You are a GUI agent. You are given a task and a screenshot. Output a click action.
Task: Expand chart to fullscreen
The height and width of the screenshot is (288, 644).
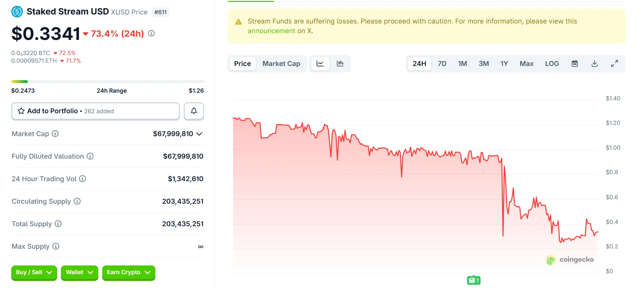click(x=614, y=63)
